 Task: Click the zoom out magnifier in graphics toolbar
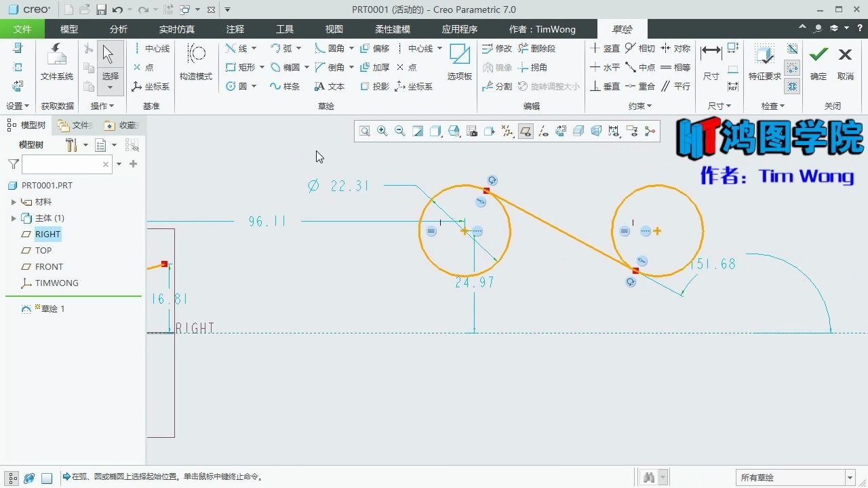tap(400, 131)
